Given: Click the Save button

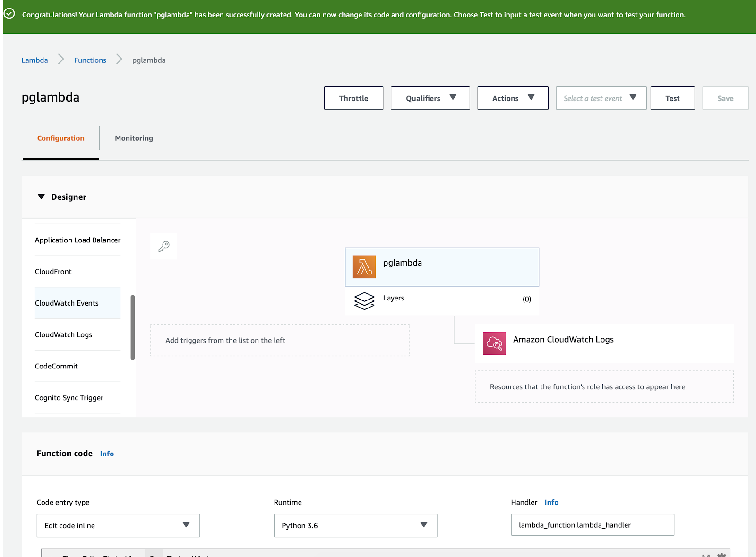Looking at the screenshot, I should tap(726, 98).
